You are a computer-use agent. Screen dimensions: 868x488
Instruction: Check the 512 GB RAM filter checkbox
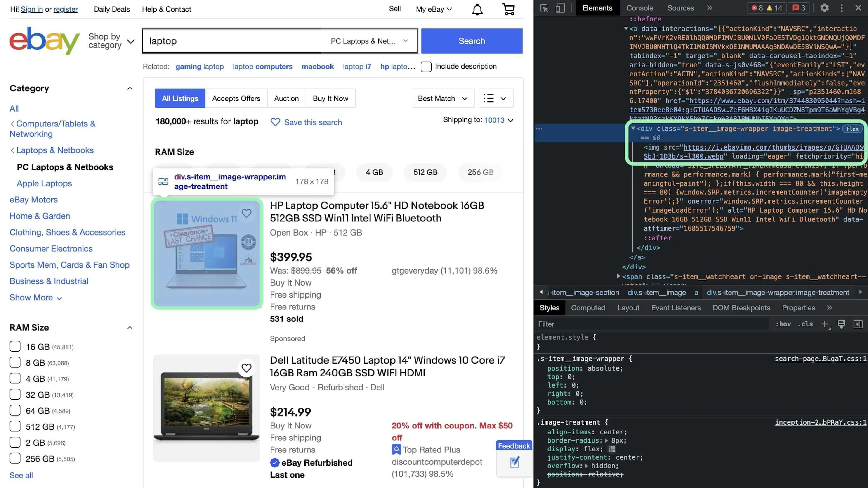click(x=15, y=426)
